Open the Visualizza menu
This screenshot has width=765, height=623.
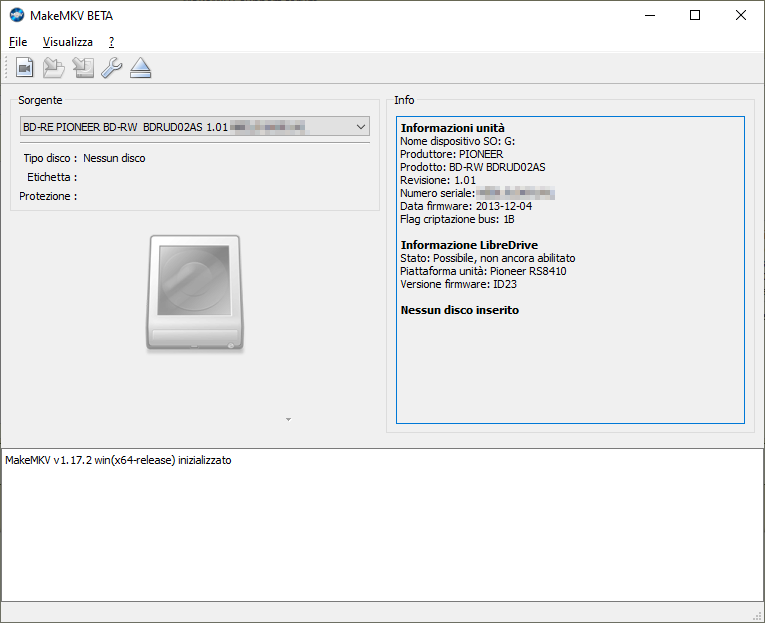[x=67, y=42]
